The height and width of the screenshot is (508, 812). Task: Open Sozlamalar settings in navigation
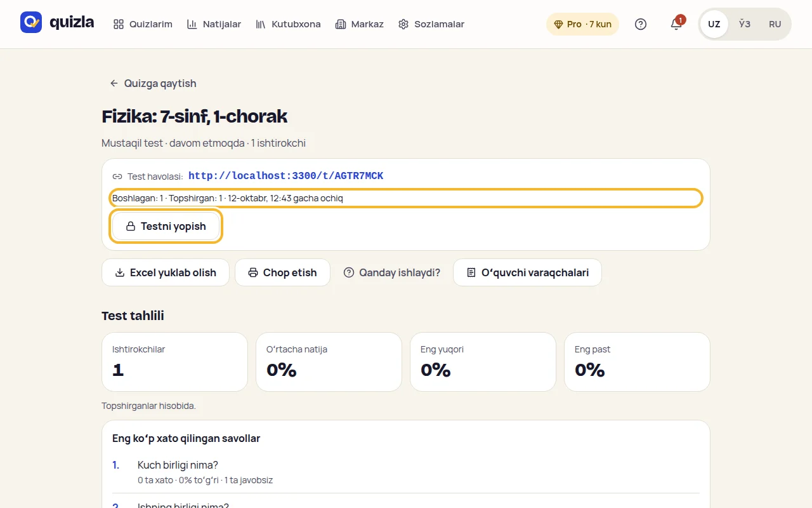tap(431, 24)
